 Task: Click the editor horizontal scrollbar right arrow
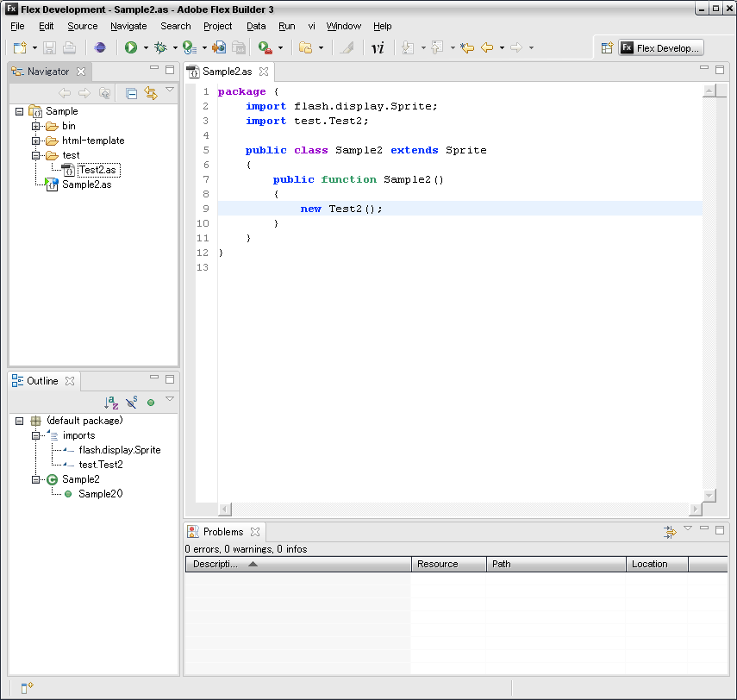tap(696, 509)
